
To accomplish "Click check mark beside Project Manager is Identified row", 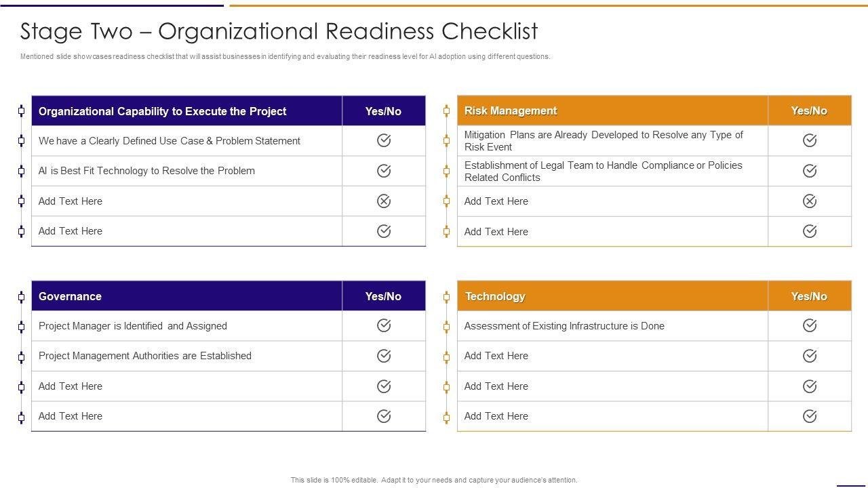I will (x=384, y=326).
